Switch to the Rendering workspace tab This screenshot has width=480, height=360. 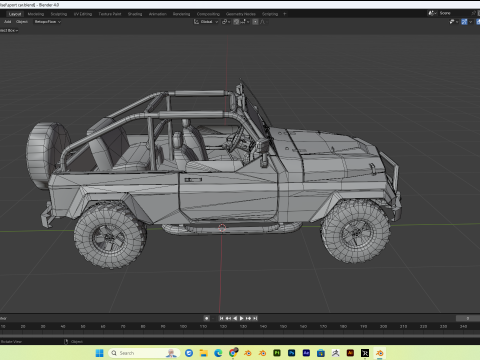pos(181,14)
